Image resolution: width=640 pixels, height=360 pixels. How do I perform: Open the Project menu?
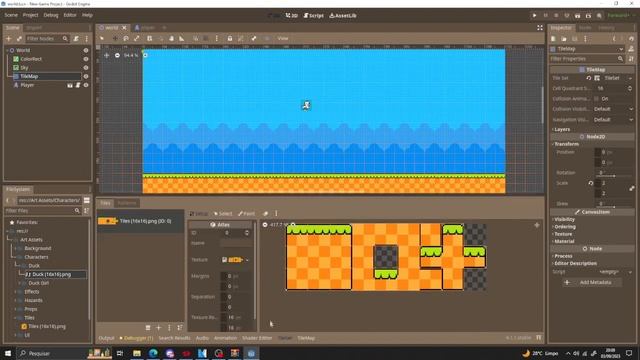[30, 15]
